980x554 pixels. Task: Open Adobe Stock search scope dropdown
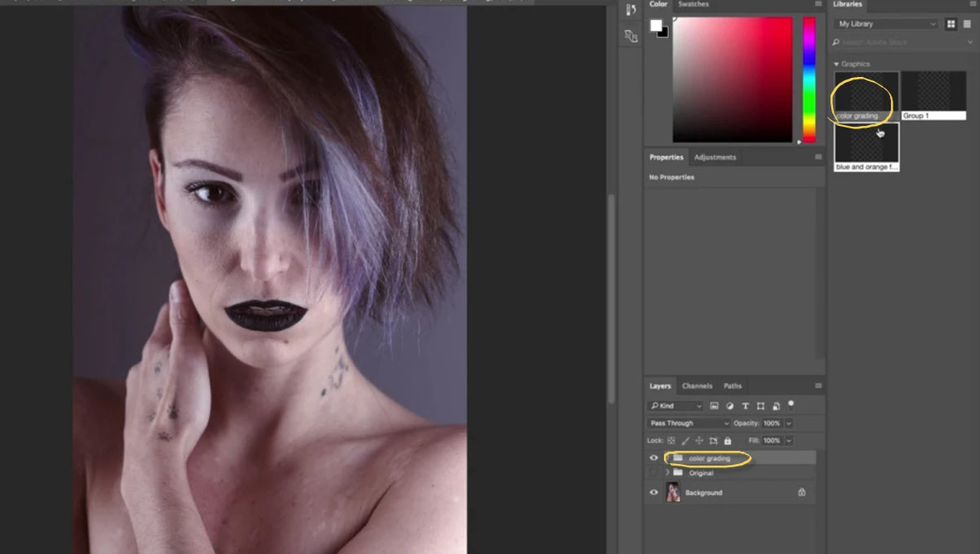point(970,42)
